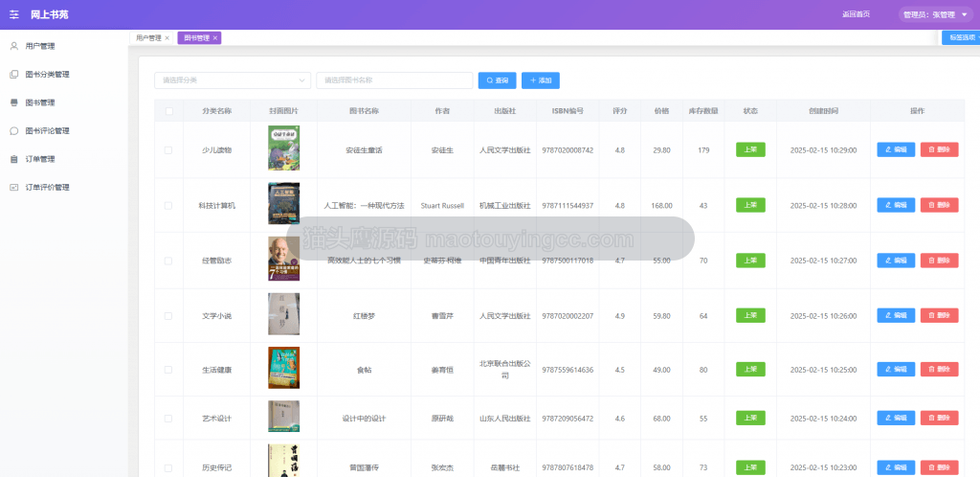Click 删除 for the 经管励志 row

939,261
